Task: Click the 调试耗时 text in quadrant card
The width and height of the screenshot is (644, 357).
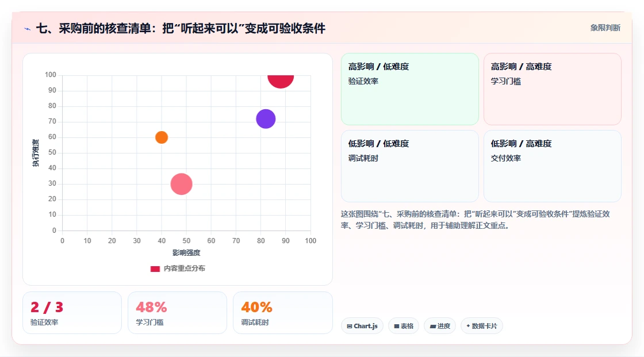Action: click(363, 158)
